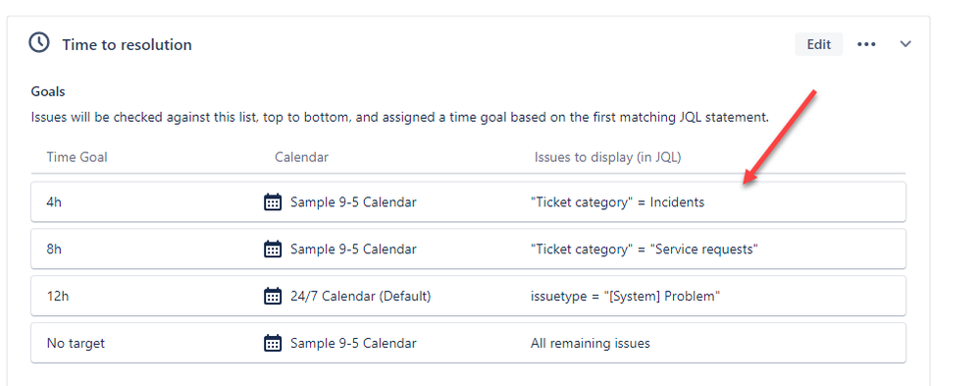
Task: Click the Edit button
Action: [x=819, y=44]
